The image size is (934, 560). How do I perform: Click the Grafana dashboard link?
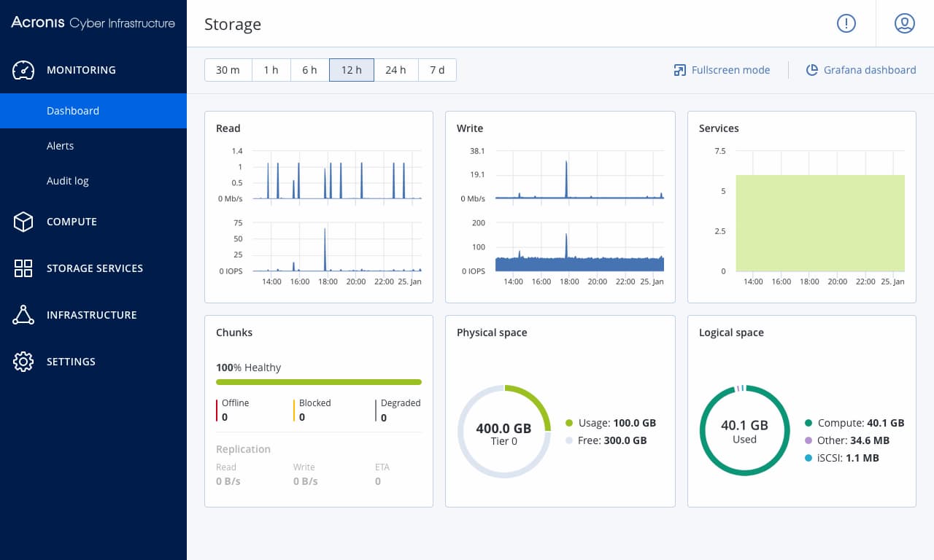869,70
